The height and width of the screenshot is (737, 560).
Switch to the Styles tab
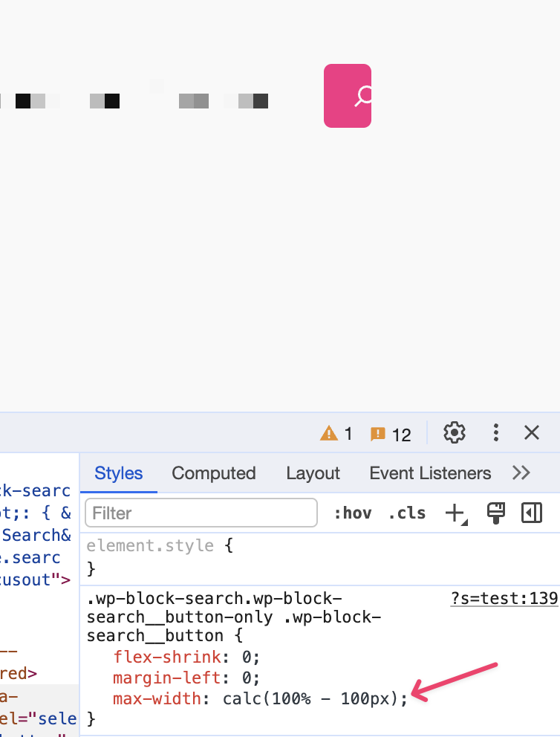click(x=118, y=473)
